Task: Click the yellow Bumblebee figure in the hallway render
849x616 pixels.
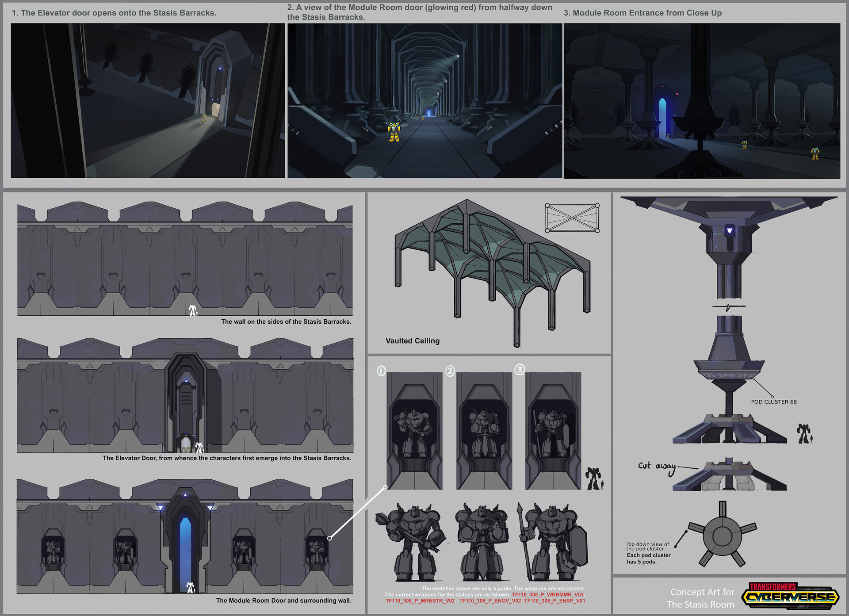Action: click(x=394, y=132)
